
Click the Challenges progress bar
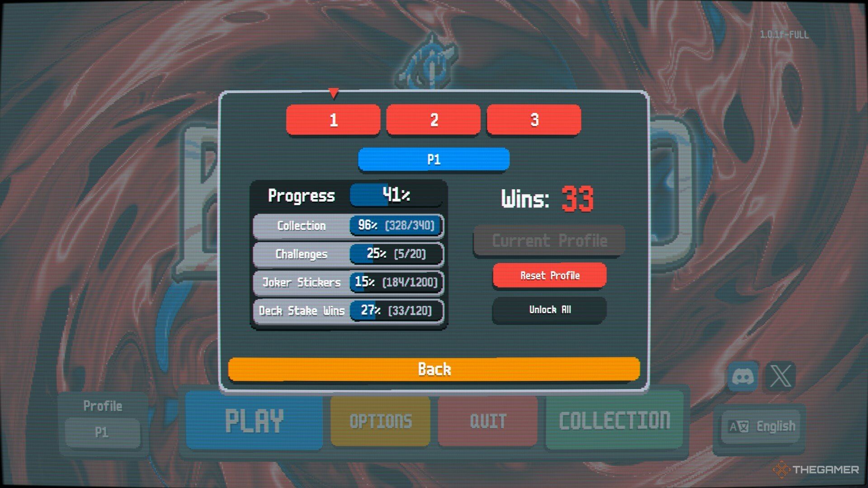tap(394, 254)
